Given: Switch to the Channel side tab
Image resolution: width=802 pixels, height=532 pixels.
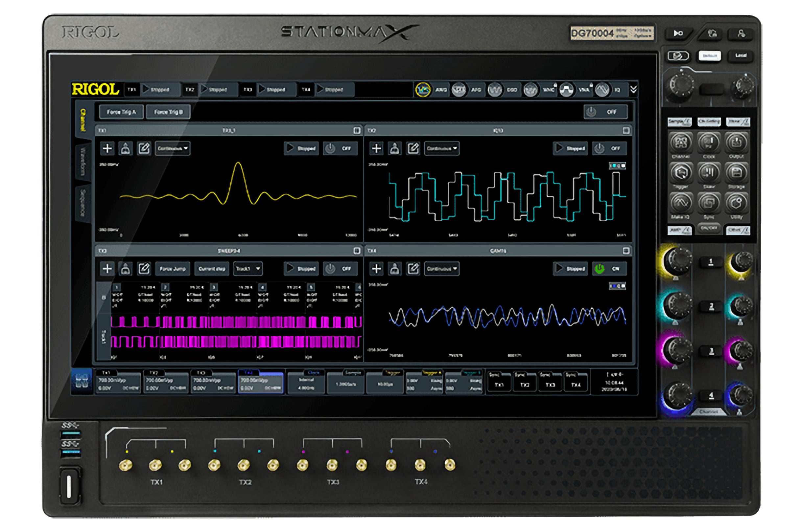Looking at the screenshot, I should 83,120.
